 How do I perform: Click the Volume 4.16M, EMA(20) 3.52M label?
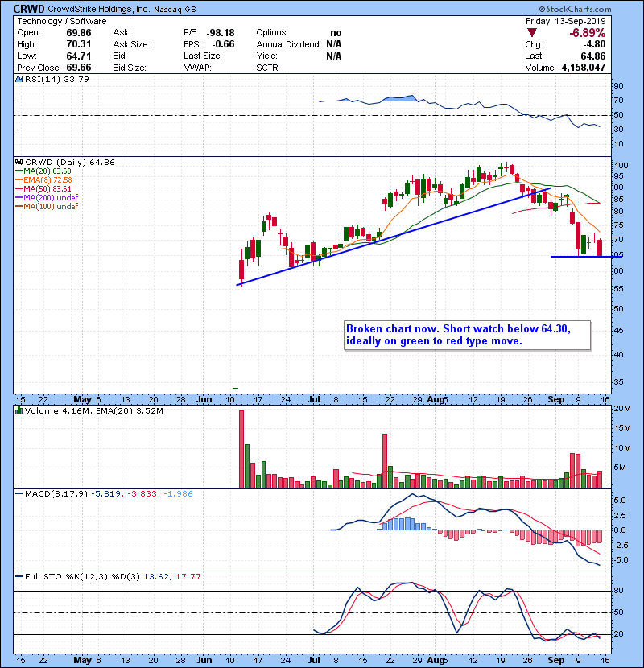[x=93, y=410]
